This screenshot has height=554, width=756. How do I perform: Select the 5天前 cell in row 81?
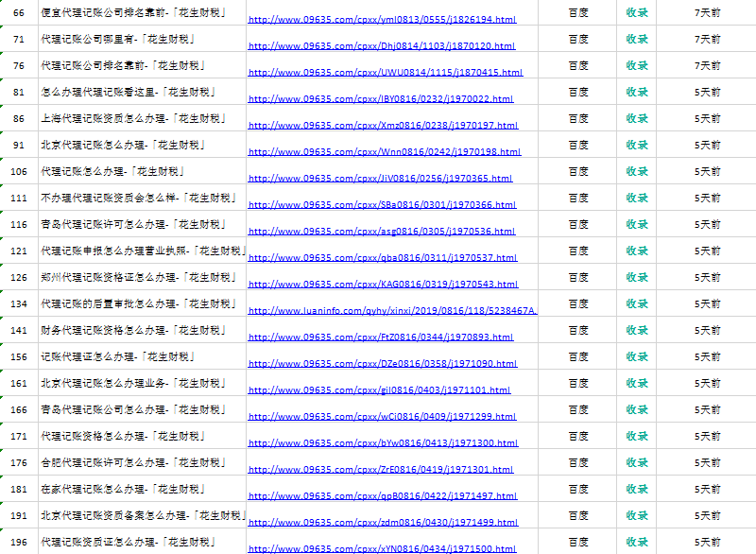click(707, 92)
